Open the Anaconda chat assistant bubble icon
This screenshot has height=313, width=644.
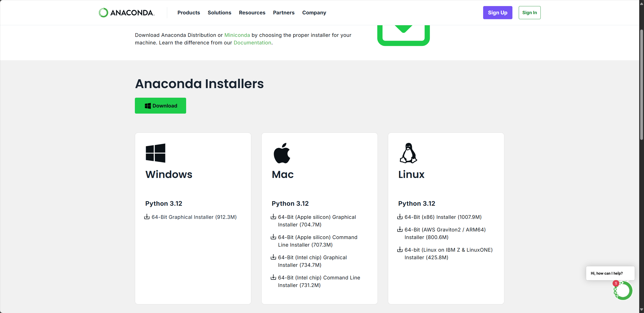[x=623, y=291]
